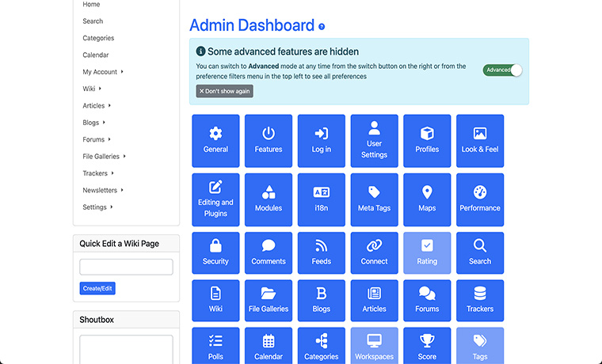Open the Features power icon tile
The width and height of the screenshot is (602, 364).
269,141
